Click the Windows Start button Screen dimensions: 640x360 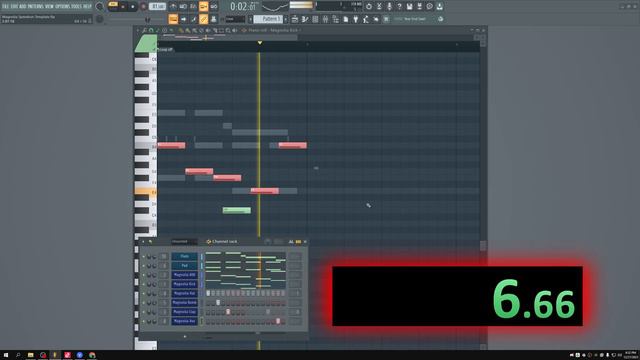pos(6,355)
